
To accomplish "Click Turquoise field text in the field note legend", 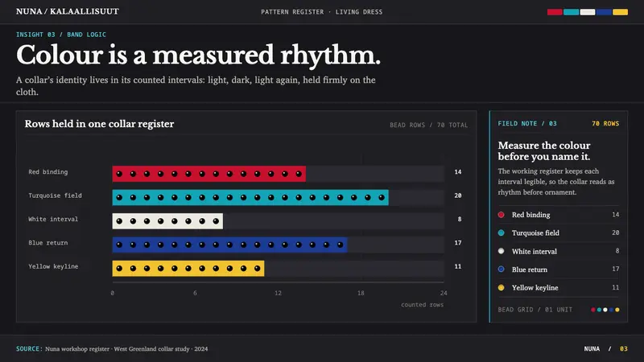I will (535, 232).
